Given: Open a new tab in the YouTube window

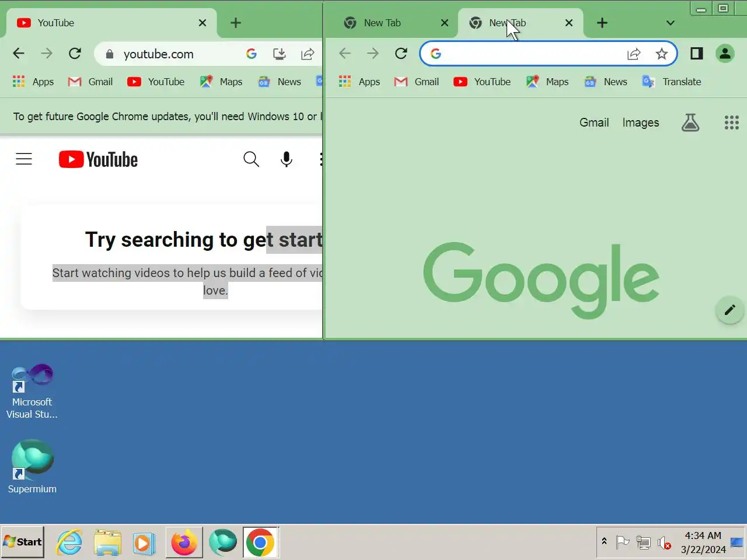Looking at the screenshot, I should point(236,23).
